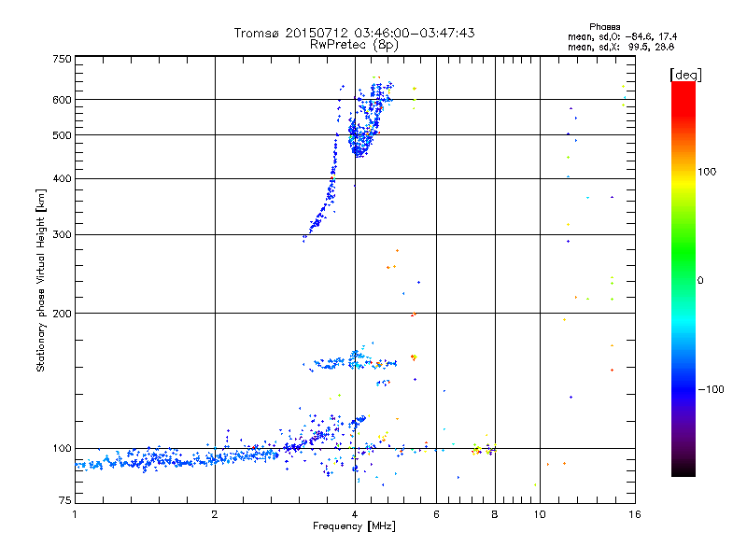Click y-axis tick label '600'
Image resolution: width=747 pixels, height=560 pixels.
tap(62, 100)
